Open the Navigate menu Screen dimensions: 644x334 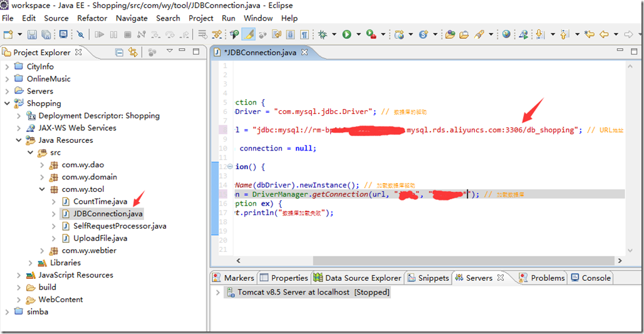pos(132,18)
